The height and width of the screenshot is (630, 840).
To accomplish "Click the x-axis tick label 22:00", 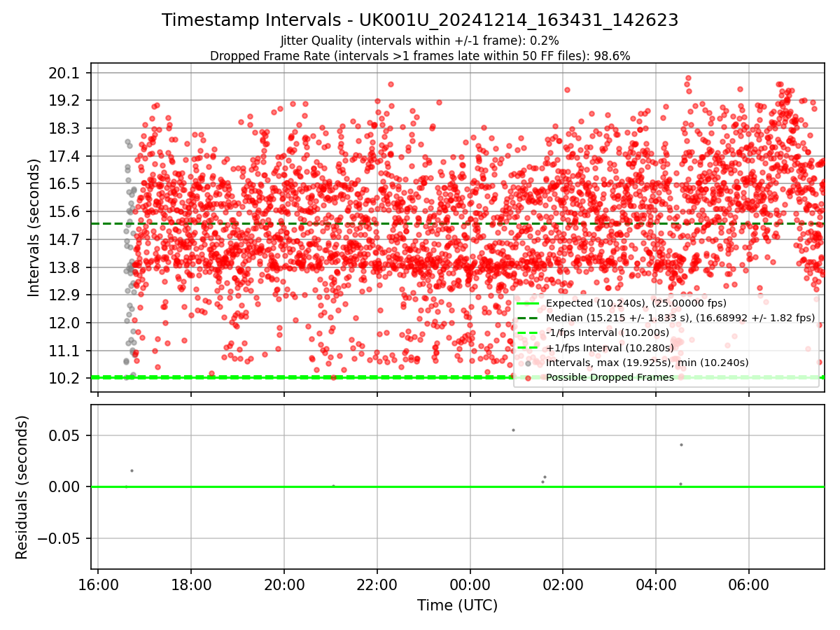I will tap(377, 584).
